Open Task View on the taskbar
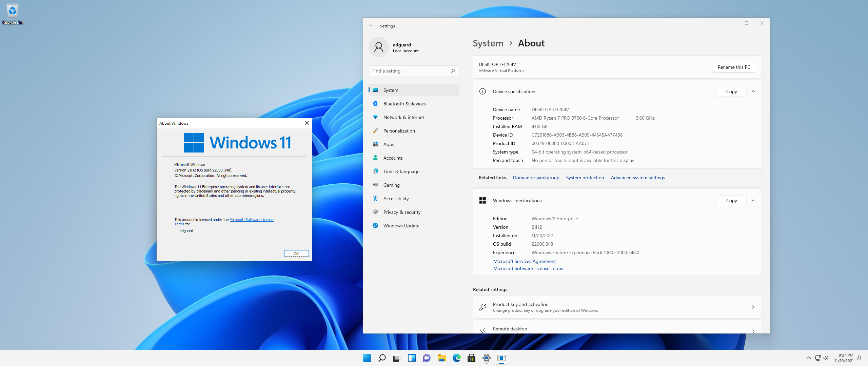This screenshot has height=366, width=868. [x=397, y=358]
